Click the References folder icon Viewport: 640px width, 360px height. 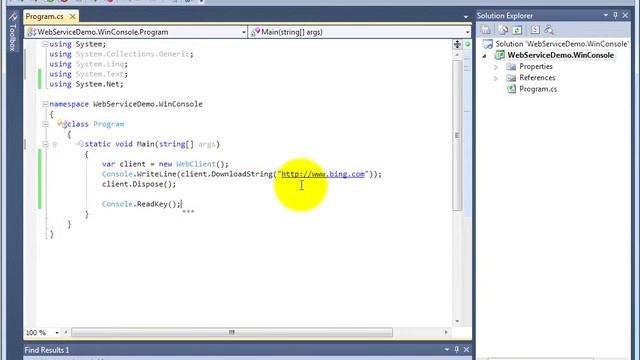point(511,78)
